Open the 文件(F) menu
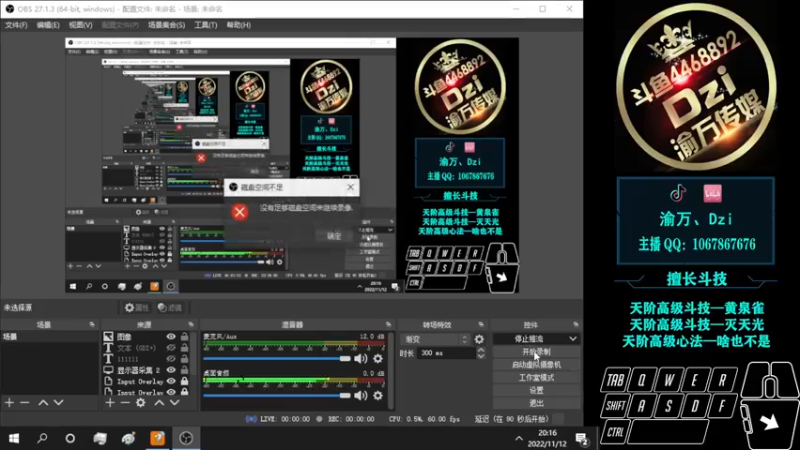The width and height of the screenshot is (800, 450). point(16,25)
